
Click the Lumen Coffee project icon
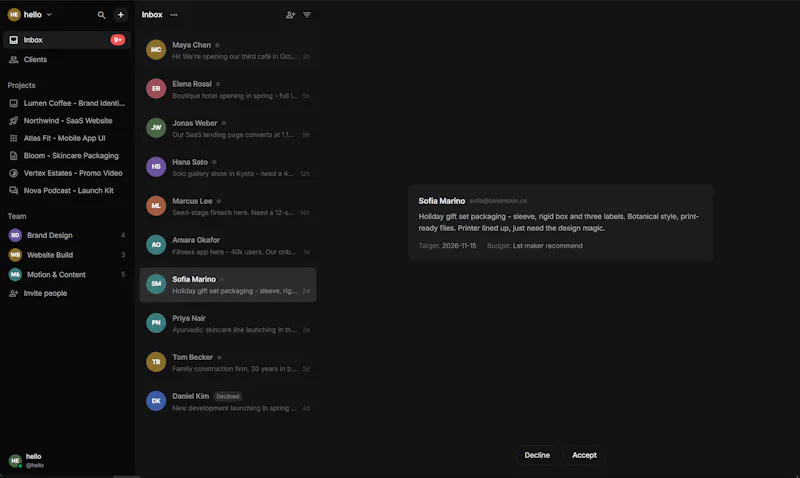[x=14, y=103]
